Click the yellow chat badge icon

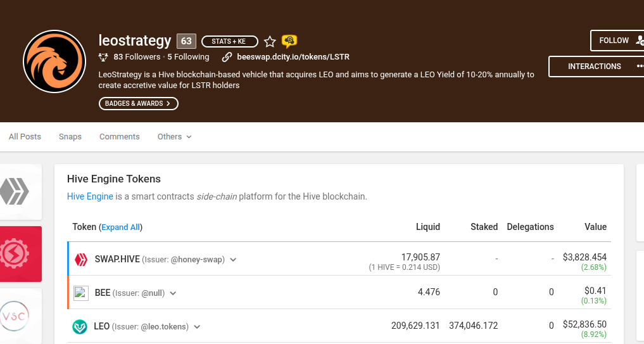pos(289,41)
